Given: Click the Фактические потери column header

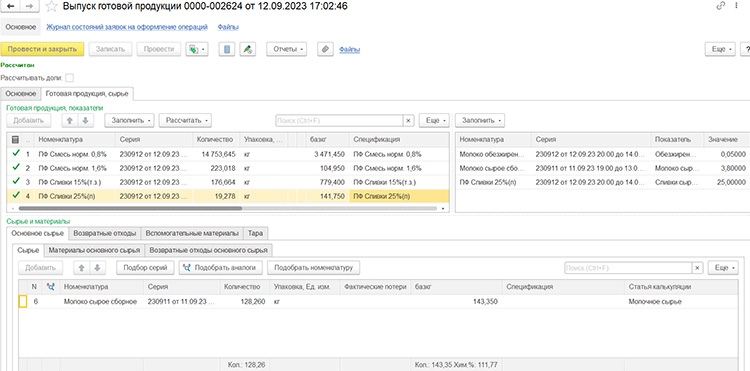Looking at the screenshot, I should tap(375, 287).
